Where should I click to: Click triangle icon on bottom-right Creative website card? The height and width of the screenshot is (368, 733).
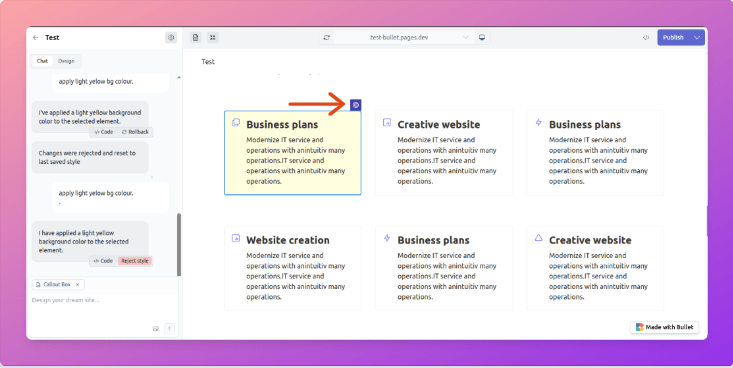[x=539, y=238]
